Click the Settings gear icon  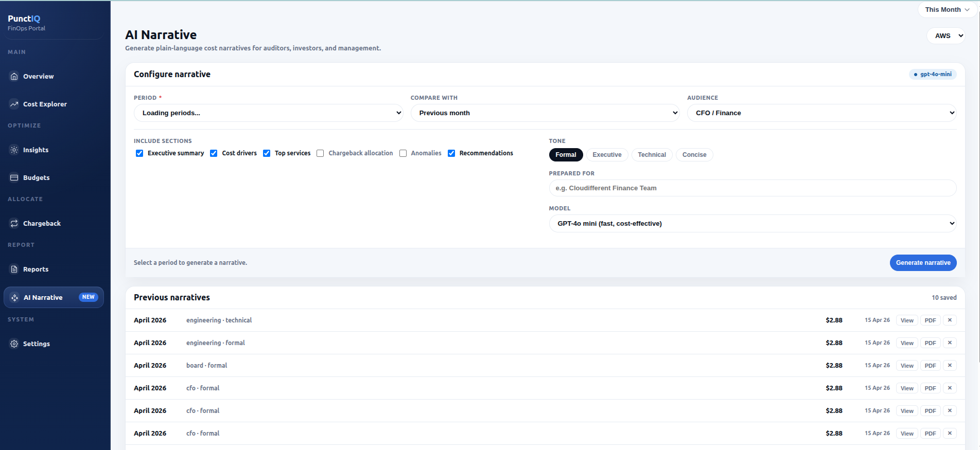pyautogui.click(x=14, y=344)
